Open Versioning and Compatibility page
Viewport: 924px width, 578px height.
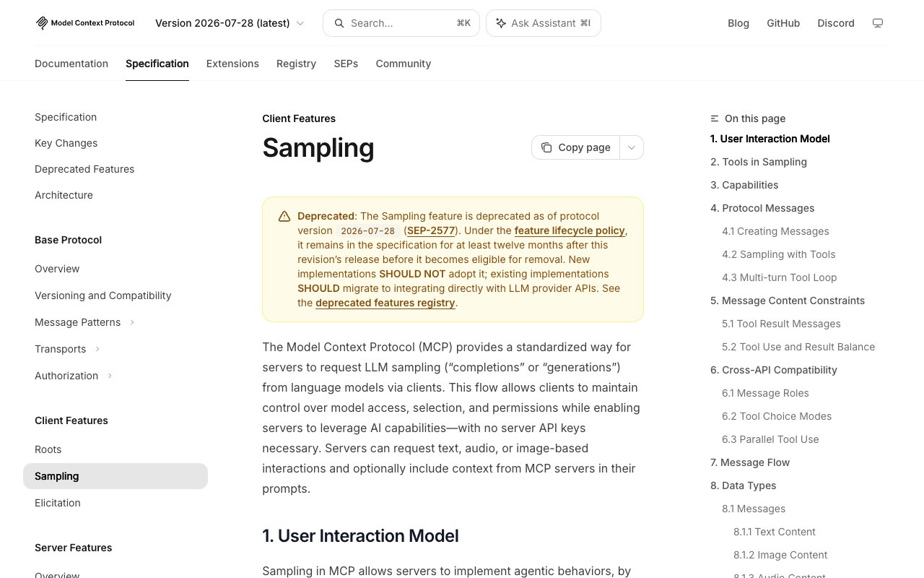pos(103,296)
